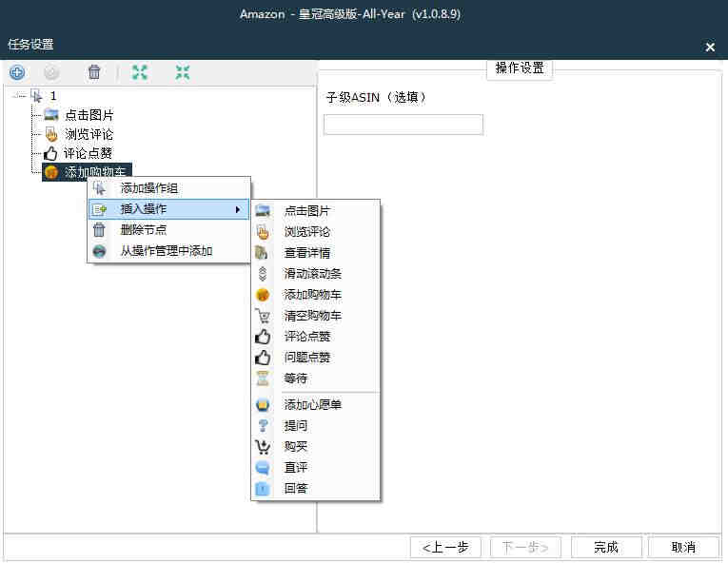Open 插入操作 submenu entry

[x=169, y=209]
